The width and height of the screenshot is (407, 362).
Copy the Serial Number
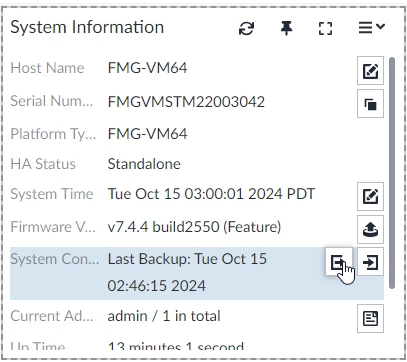point(370,104)
